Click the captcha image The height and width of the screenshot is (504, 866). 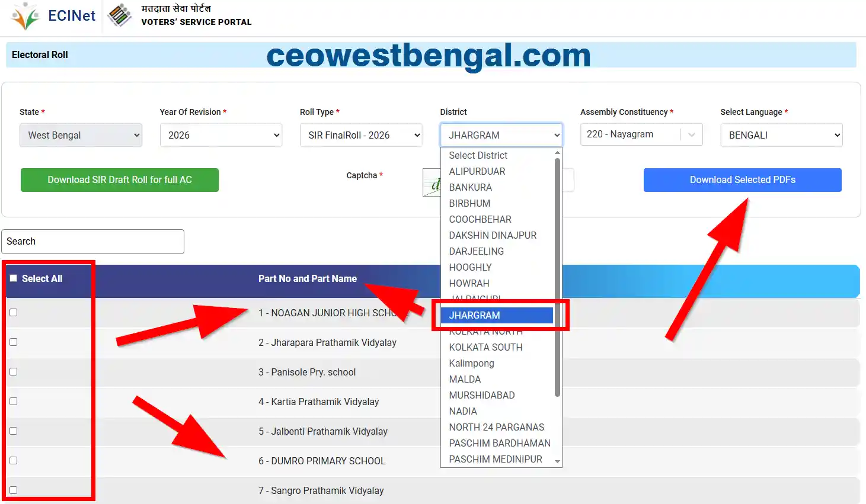(x=432, y=182)
